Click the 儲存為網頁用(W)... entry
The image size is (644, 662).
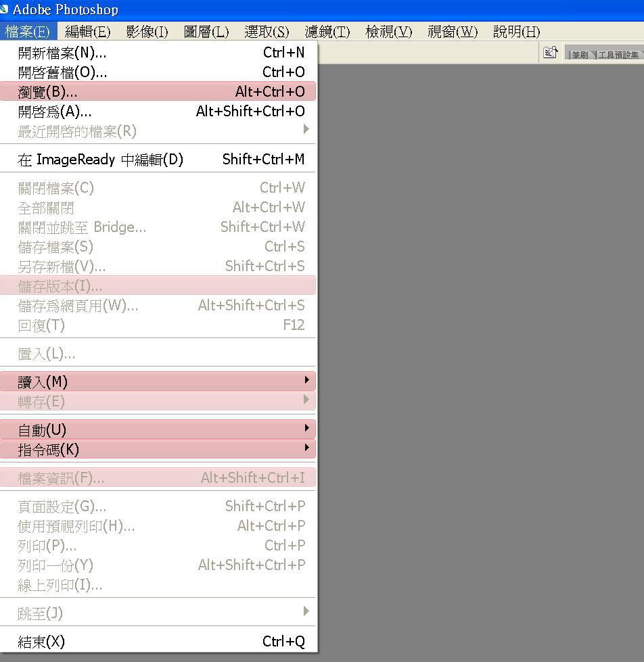point(158,305)
